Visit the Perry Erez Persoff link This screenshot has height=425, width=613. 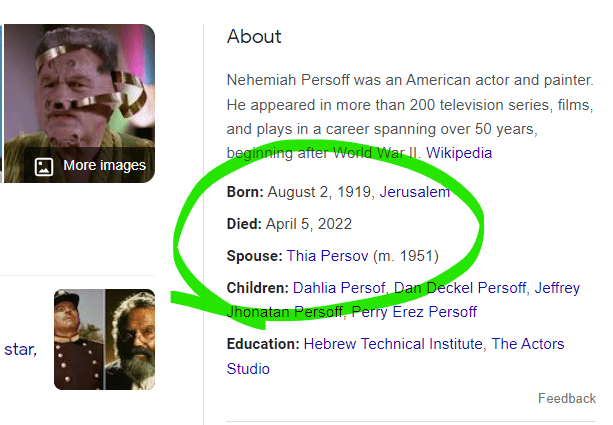[414, 312]
